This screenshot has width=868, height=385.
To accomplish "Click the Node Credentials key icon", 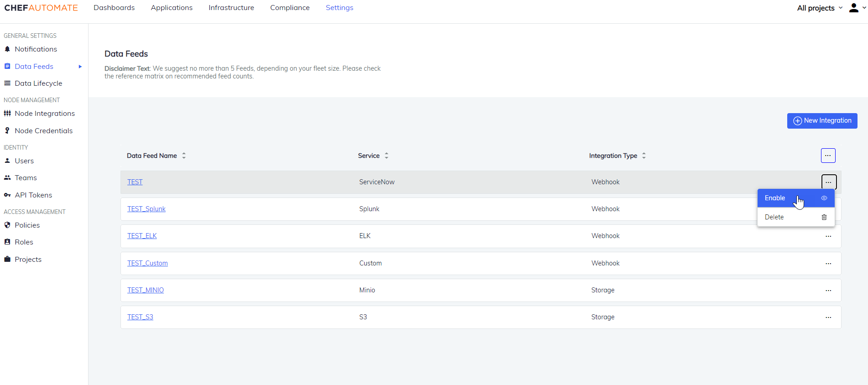I will (7, 130).
